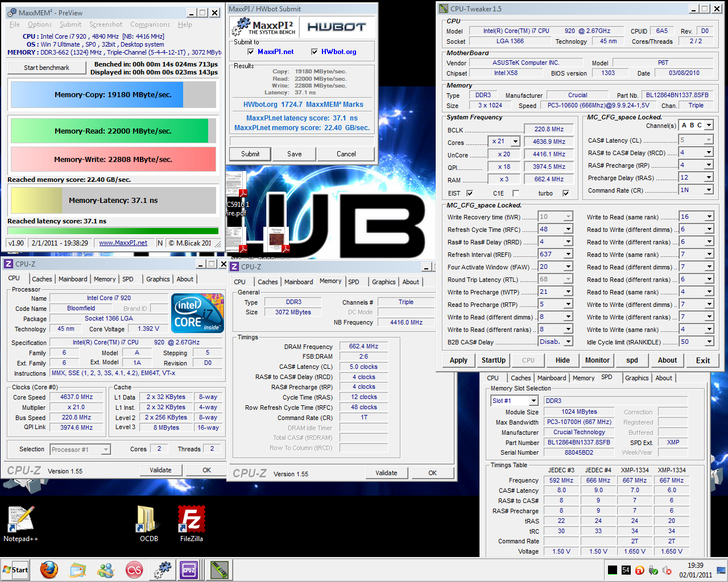Switch to MaxxMEM gears taskbar button
This screenshot has height=582, width=728.
163,569
